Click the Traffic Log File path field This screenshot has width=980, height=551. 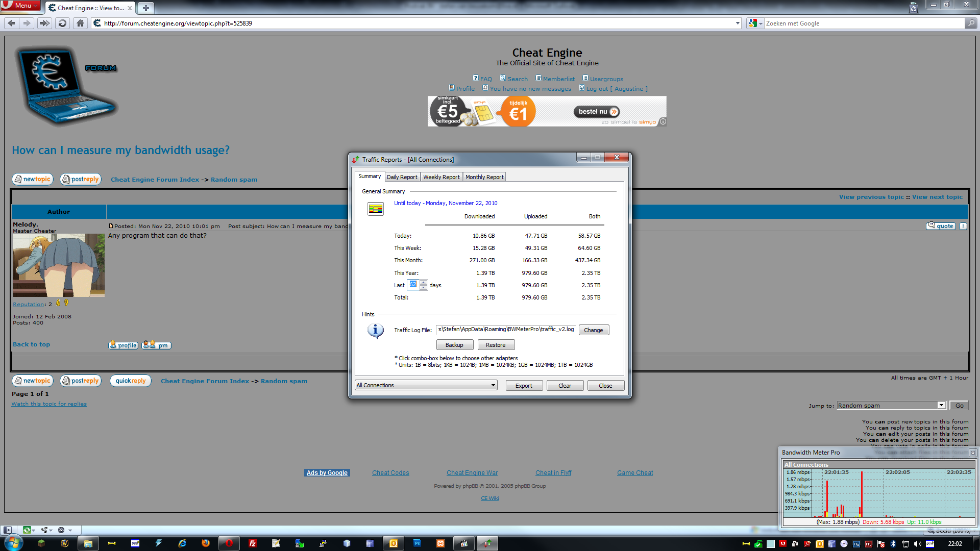[505, 330]
